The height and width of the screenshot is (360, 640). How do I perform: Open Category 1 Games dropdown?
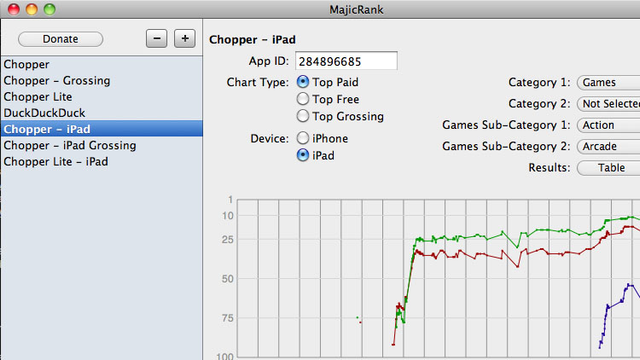click(608, 82)
